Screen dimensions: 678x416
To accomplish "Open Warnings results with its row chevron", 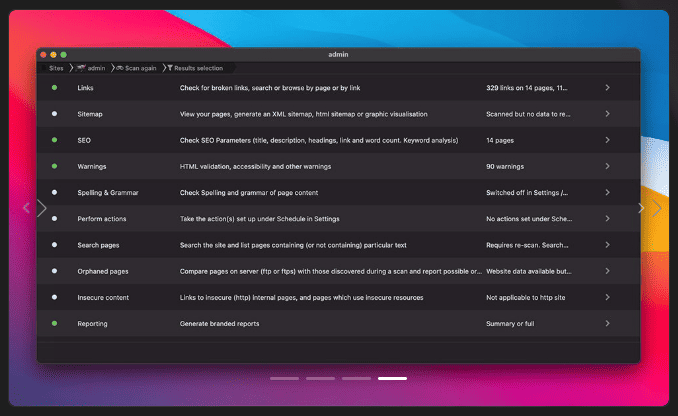I will tap(608, 166).
